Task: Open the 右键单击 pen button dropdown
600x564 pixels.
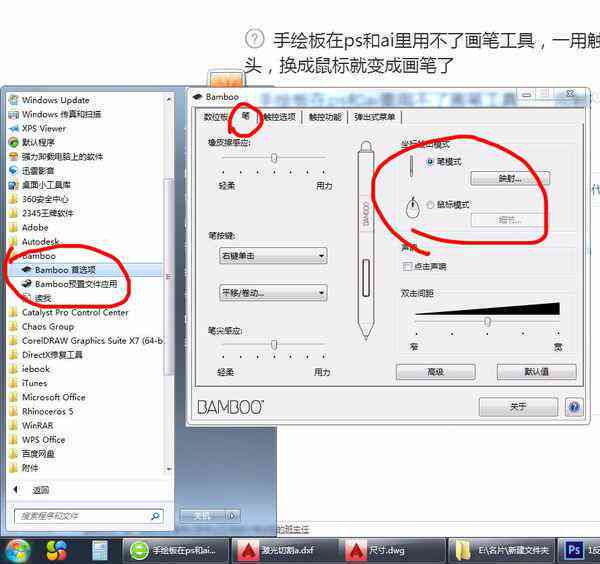Action: pyautogui.click(x=273, y=256)
